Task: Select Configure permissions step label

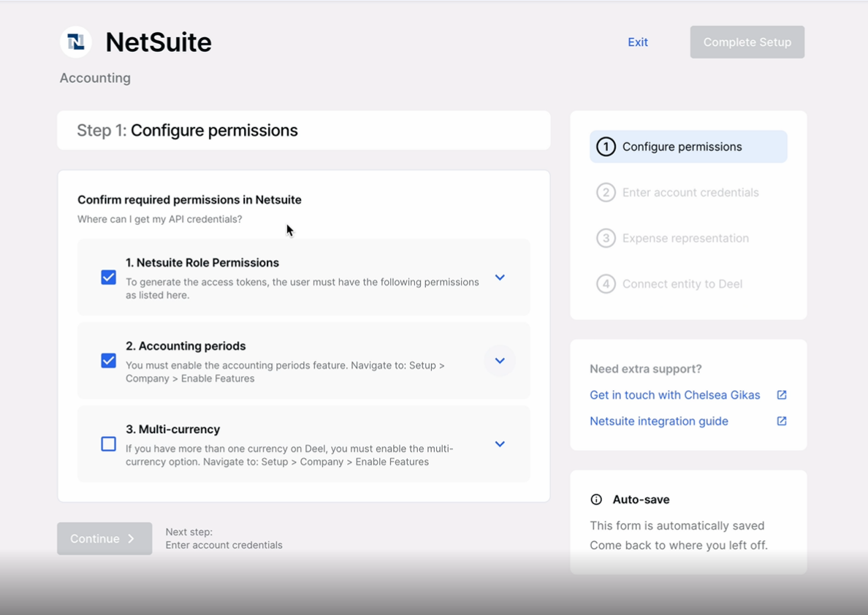Action: (682, 147)
